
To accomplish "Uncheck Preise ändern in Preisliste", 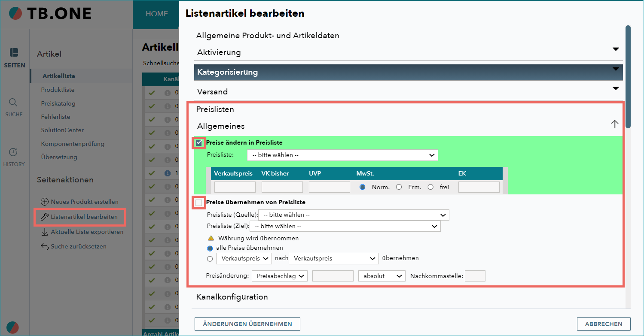I will click(199, 143).
